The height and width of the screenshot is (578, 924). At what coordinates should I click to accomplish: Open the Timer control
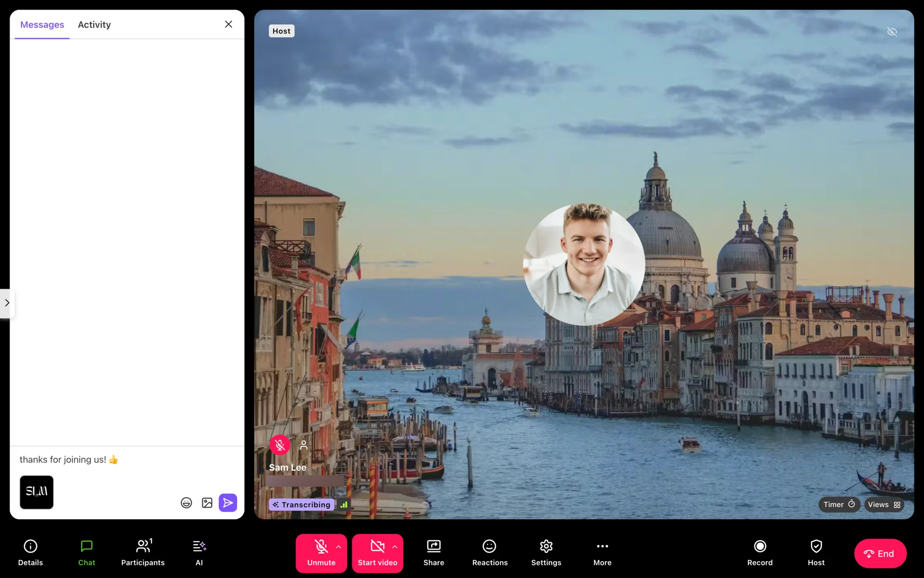tap(839, 504)
